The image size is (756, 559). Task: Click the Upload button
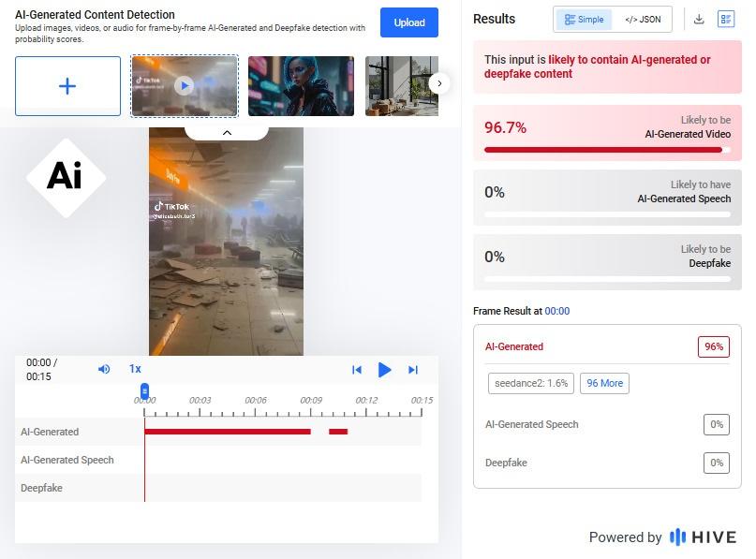pos(408,22)
